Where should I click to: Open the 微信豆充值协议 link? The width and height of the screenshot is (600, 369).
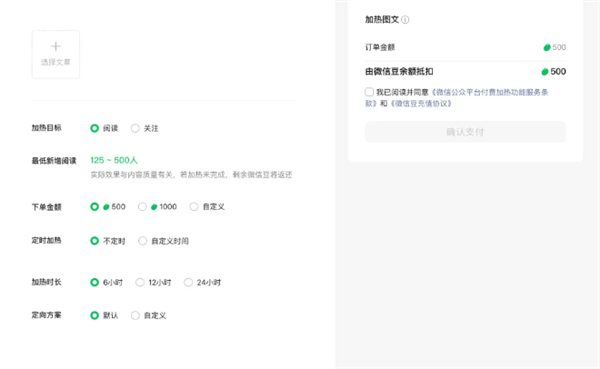click(x=421, y=103)
